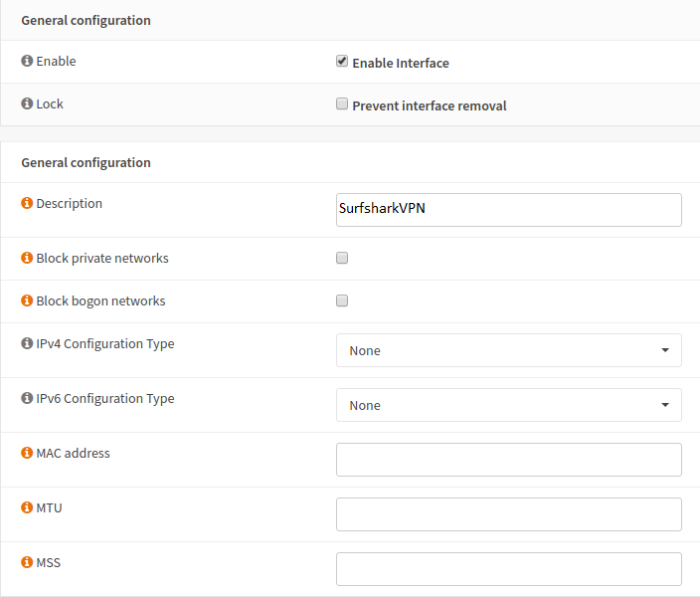
Task: Click the info icon beside MAC address
Action: click(27, 454)
